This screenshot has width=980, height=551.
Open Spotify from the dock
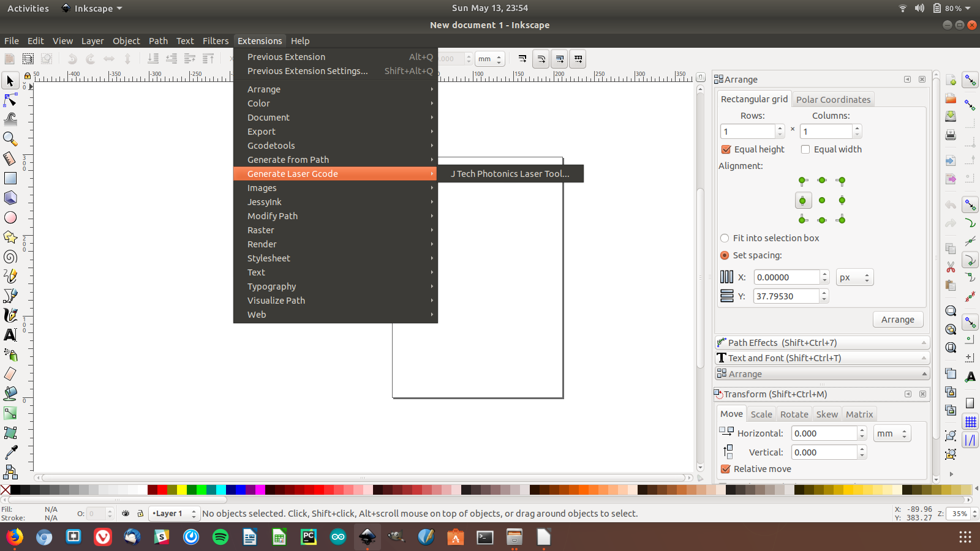tap(221, 537)
